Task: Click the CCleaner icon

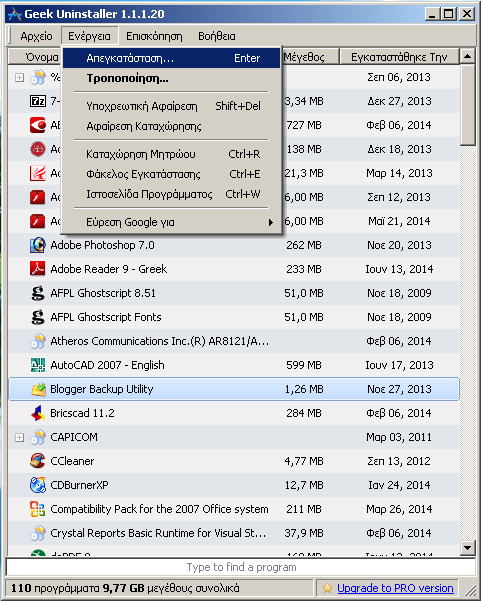Action: pos(38,461)
